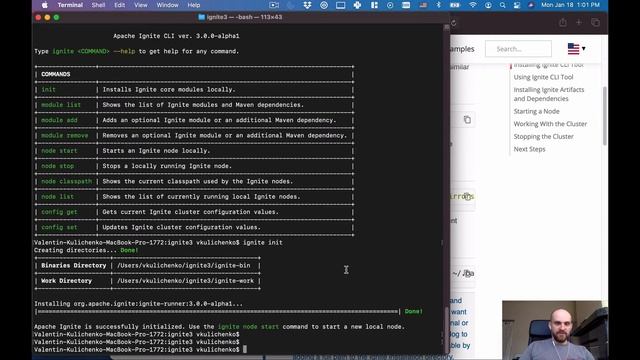Click the Binaries Directory path text
This screenshot has height=360, width=640.
pyautogui.click(x=184, y=265)
